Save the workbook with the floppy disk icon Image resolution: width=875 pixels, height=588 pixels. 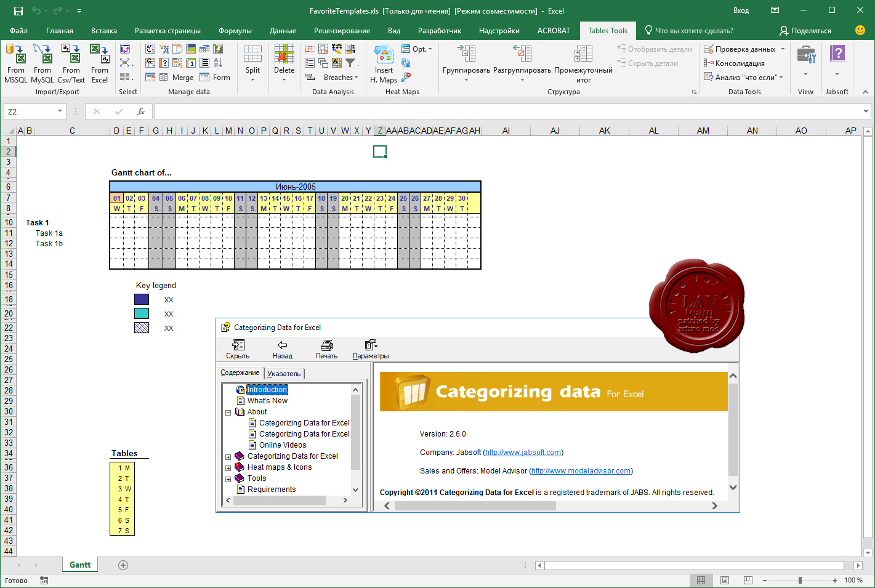[x=18, y=10]
